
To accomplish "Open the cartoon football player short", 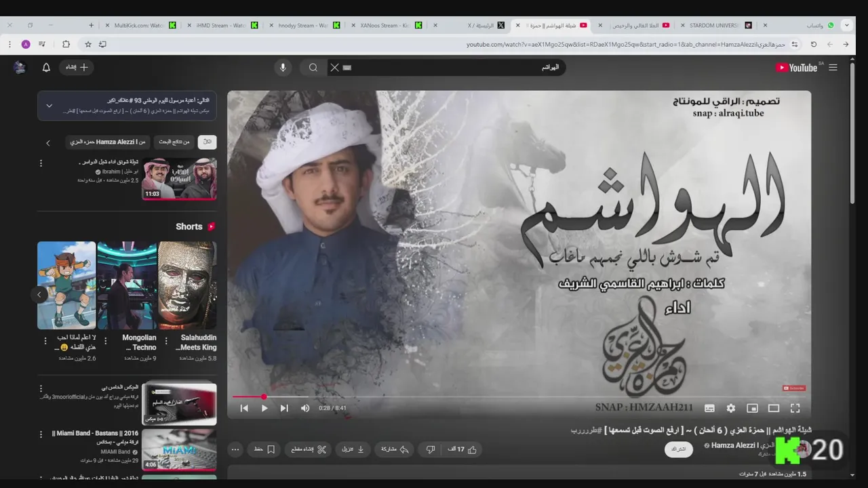I will 66,285.
